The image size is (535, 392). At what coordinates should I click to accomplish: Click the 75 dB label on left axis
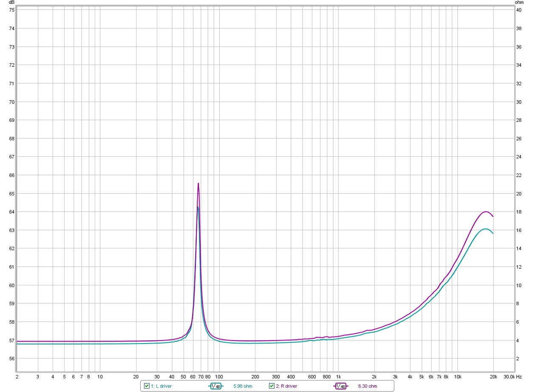pos(12,10)
